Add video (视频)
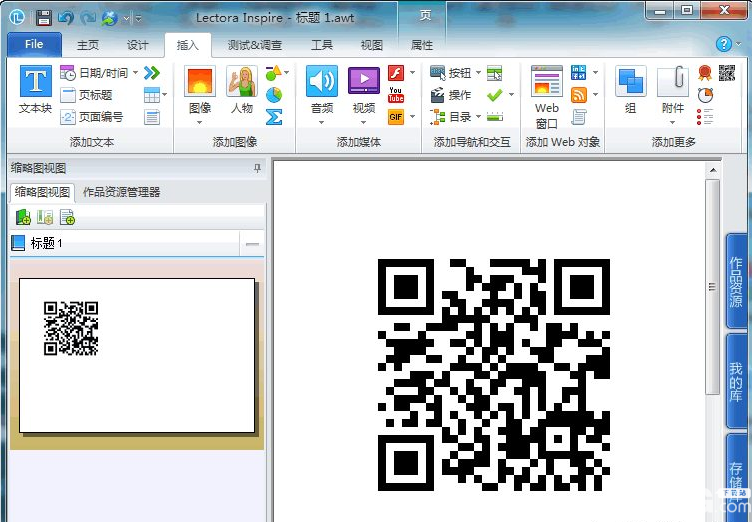The height and width of the screenshot is (522, 752). coord(364,90)
